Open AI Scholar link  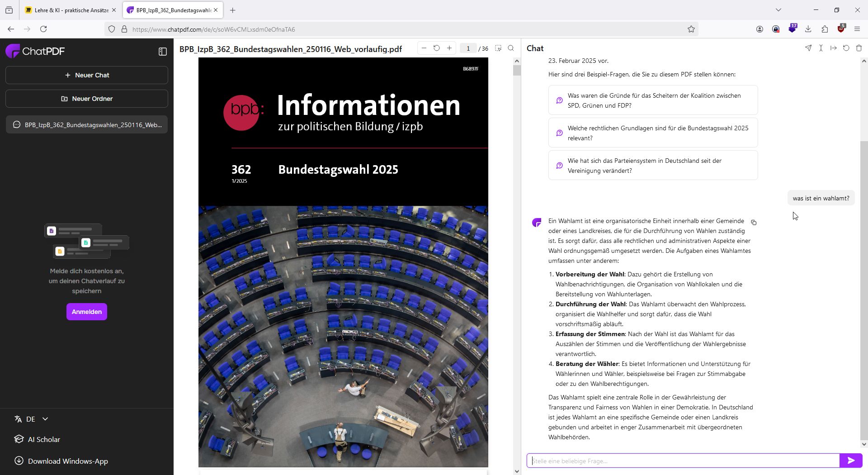[x=38, y=439]
